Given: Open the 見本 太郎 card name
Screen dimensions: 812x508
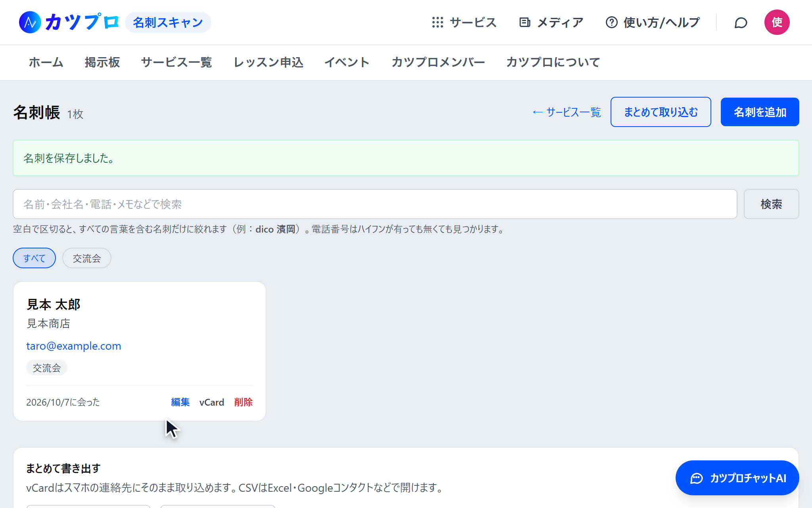Looking at the screenshot, I should 54,304.
